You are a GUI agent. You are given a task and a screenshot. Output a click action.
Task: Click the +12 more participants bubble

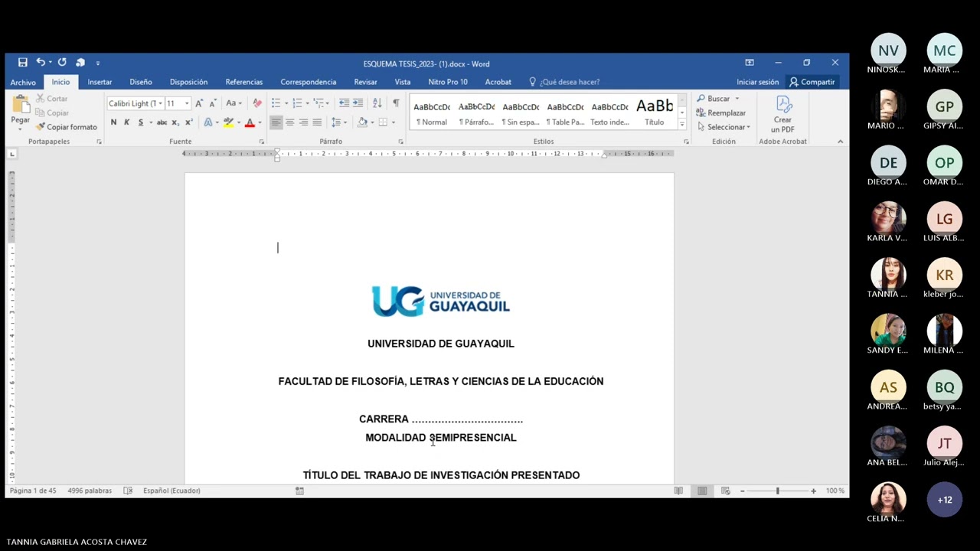(944, 500)
